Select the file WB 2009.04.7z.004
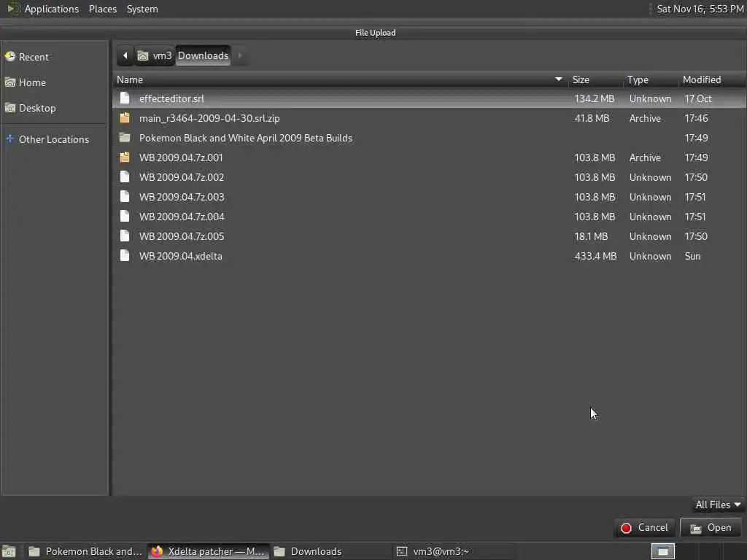This screenshot has width=747, height=560. coord(429,216)
